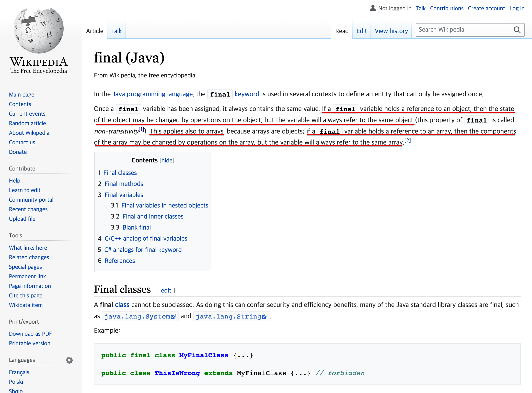Switch to the Talk tab
Screen dimensions: 532x393
pyautogui.click(x=116, y=31)
